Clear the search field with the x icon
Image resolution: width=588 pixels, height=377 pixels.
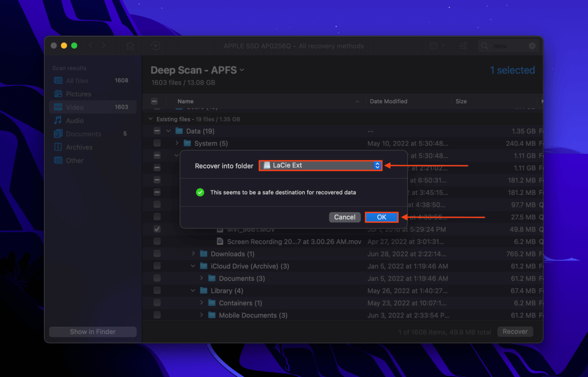click(x=532, y=46)
